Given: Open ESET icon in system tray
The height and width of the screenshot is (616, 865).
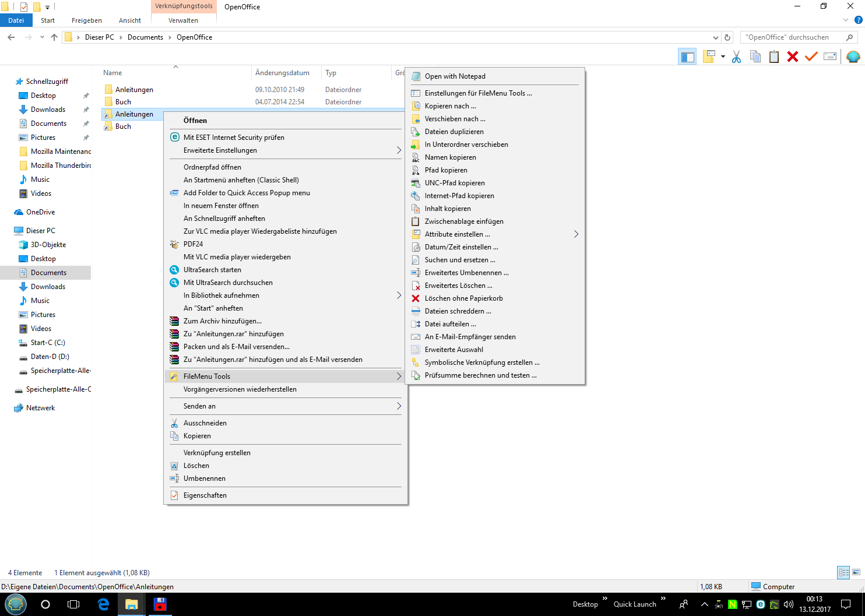Looking at the screenshot, I should click(x=760, y=604).
